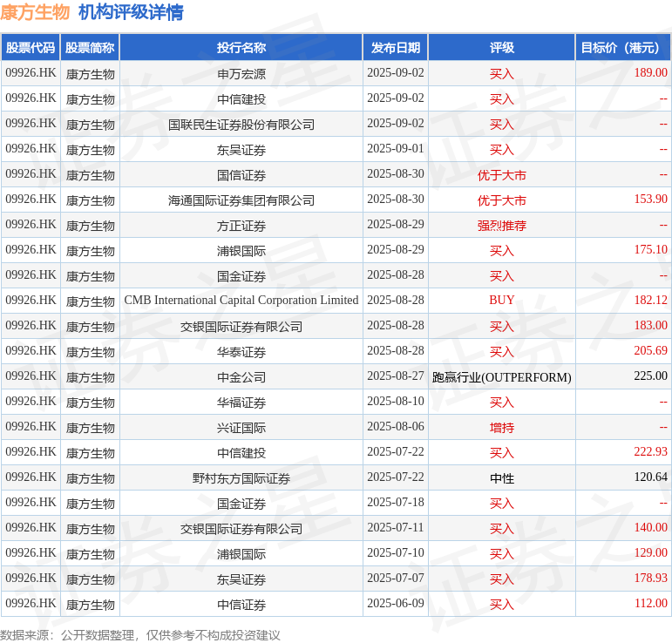
Task: Click target price 140.00
Action: pos(650,528)
